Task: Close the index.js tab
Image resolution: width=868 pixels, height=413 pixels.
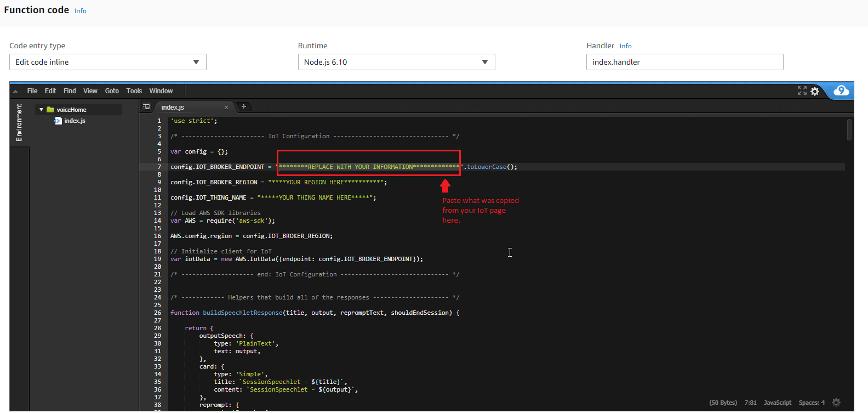Action: pos(226,108)
